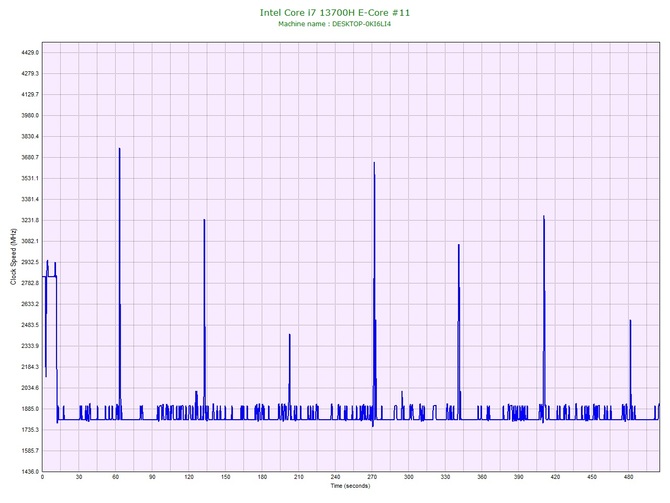Viewport: 670px width, 503px height.
Task: Click the 240 x-axis tick label
Action: (x=336, y=478)
